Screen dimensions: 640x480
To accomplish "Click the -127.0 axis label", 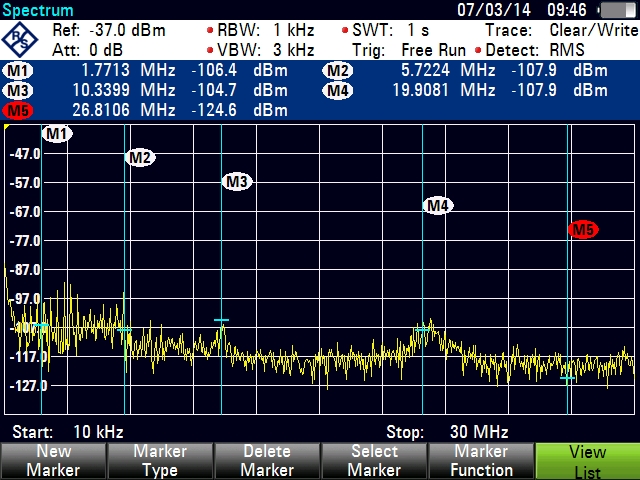I will pyautogui.click(x=28, y=386).
